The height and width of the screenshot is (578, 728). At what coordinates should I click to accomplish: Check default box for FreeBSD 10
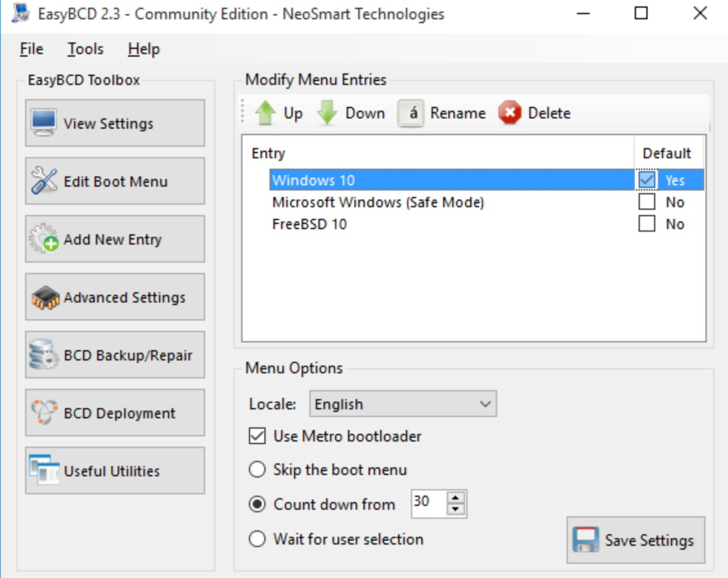[647, 223]
